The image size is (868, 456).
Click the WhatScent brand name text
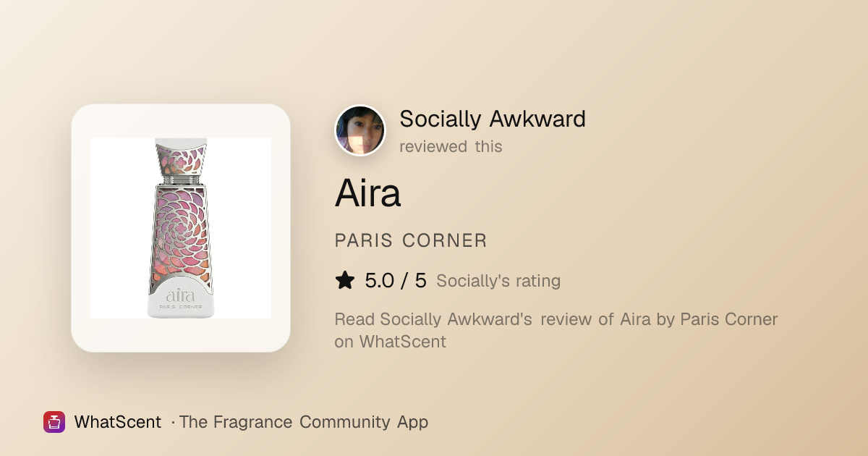pyautogui.click(x=118, y=422)
